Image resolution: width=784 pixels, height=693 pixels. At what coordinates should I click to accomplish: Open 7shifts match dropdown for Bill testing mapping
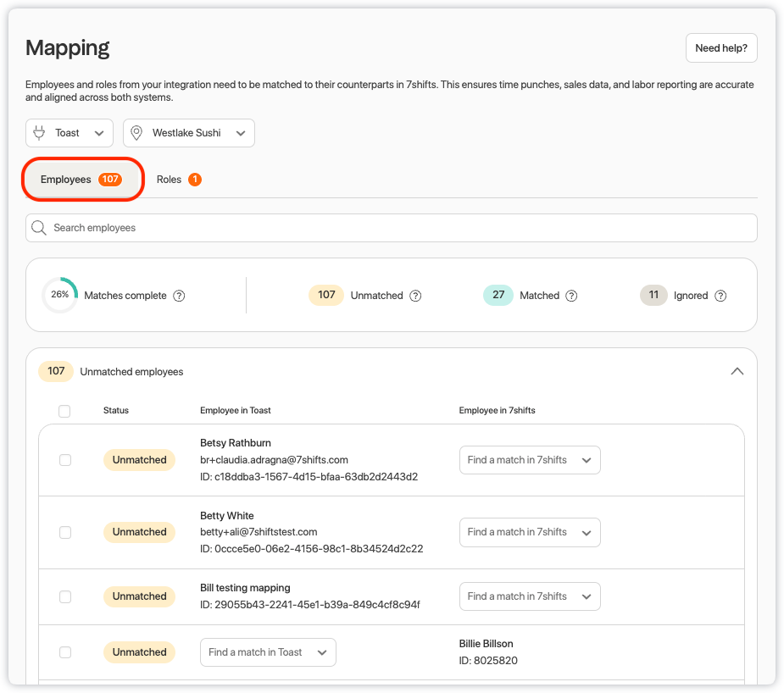pyautogui.click(x=529, y=596)
